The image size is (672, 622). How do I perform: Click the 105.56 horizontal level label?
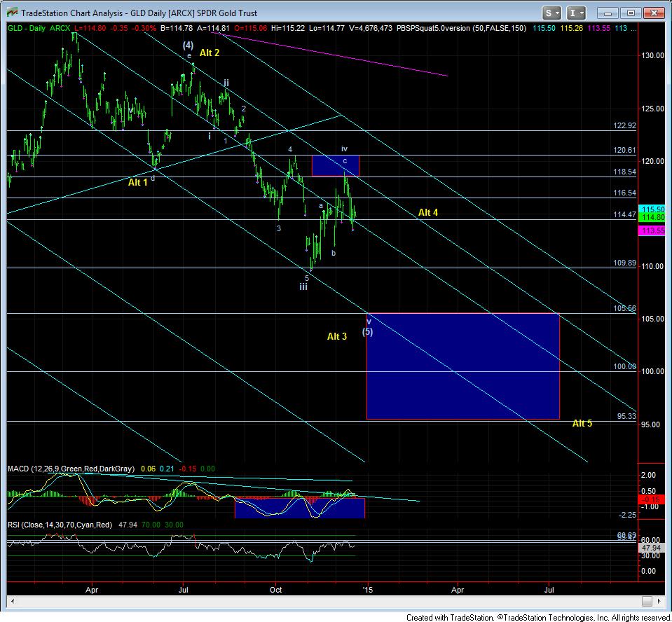point(624,308)
